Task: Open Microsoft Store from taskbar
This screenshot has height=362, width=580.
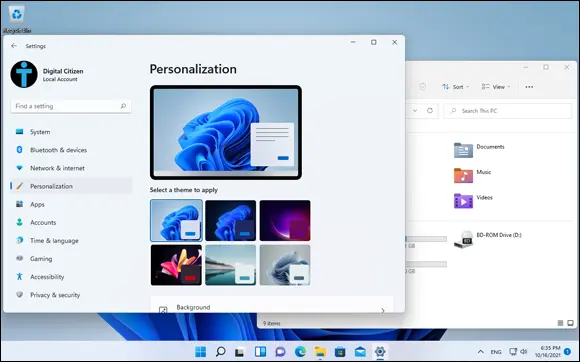Action: tap(340, 352)
